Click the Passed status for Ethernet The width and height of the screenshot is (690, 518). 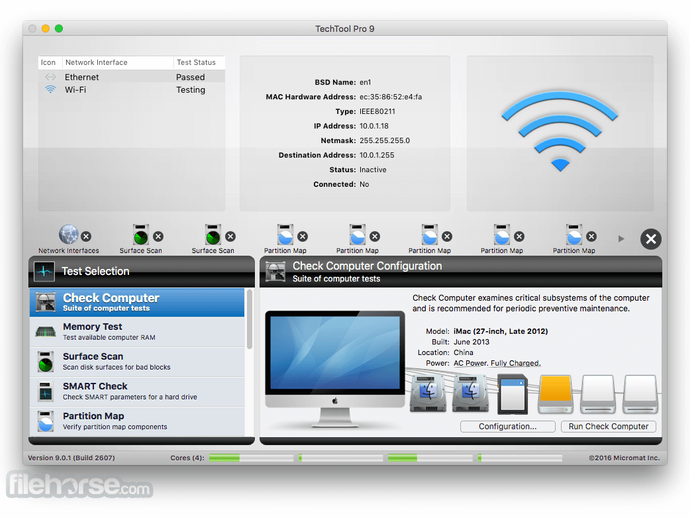[191, 77]
